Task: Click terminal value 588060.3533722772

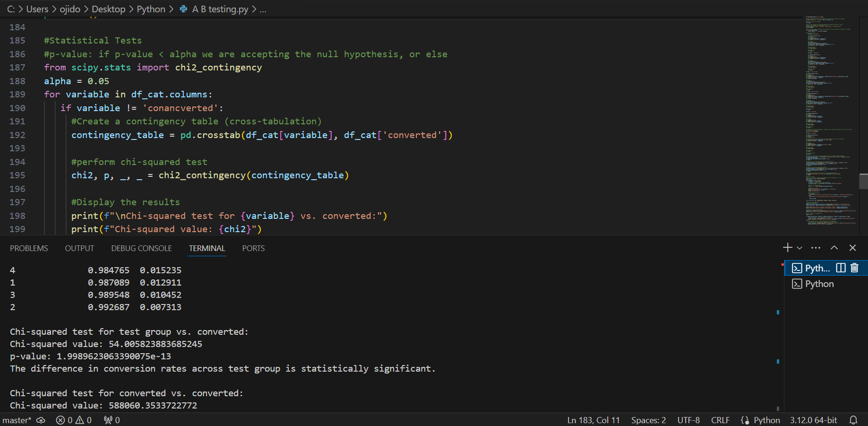Action: [153, 405]
